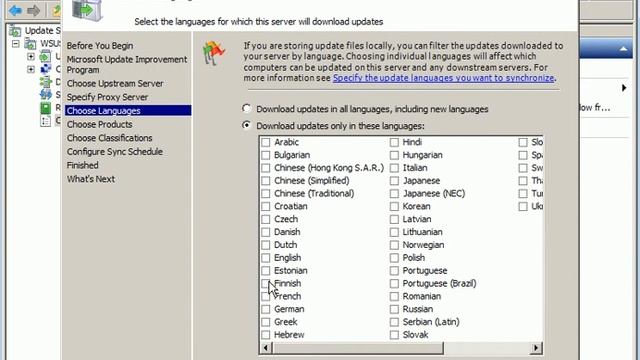Check the Greek language box
The width and height of the screenshot is (640, 360).
[x=266, y=322]
